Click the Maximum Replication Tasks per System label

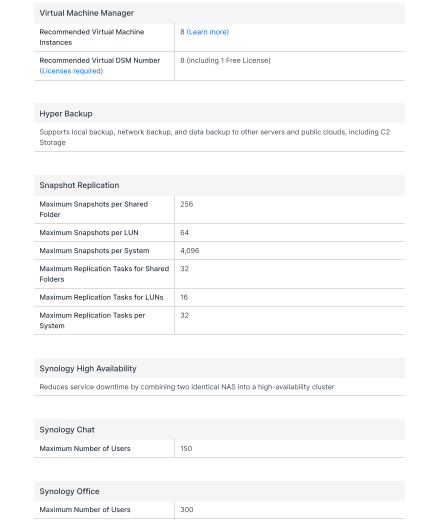tap(92, 321)
